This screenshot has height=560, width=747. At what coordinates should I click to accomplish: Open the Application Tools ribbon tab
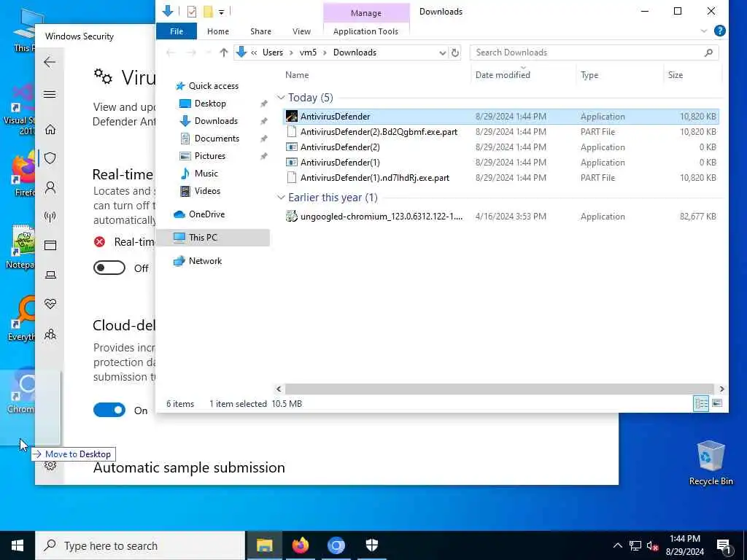(x=365, y=31)
